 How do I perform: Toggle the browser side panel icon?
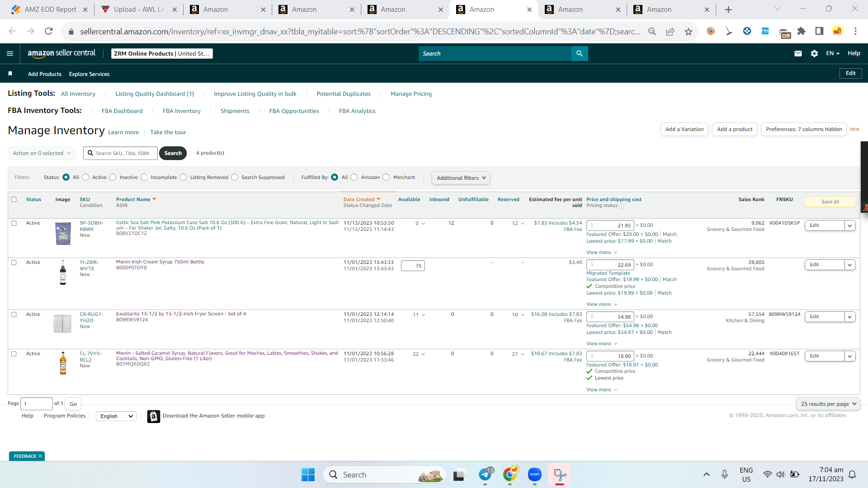point(819,31)
